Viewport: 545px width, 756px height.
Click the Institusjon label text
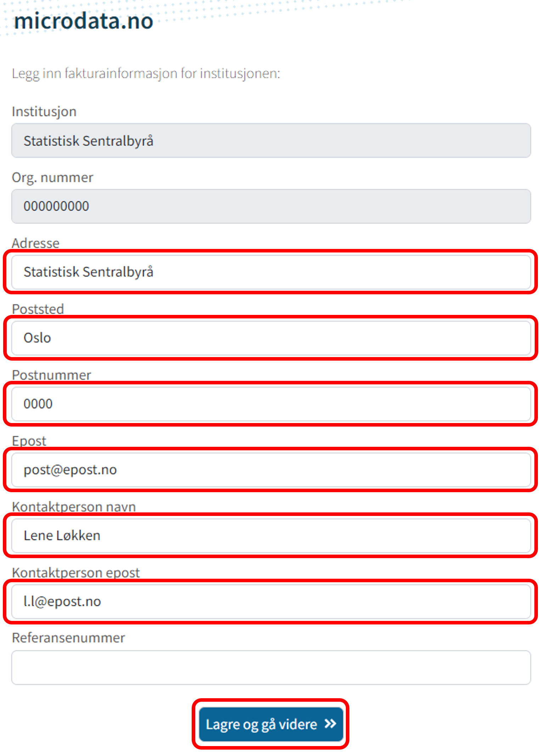pyautogui.click(x=44, y=112)
